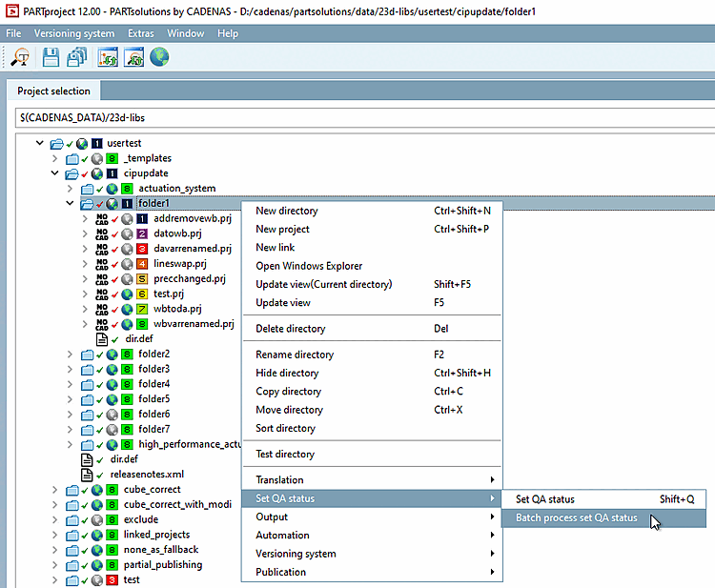Expand the folder3 node

(70, 369)
